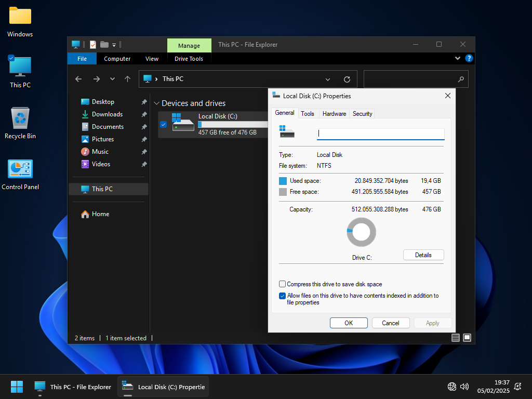Click the File Explorer help icon
The height and width of the screenshot is (399, 532).
click(469, 58)
